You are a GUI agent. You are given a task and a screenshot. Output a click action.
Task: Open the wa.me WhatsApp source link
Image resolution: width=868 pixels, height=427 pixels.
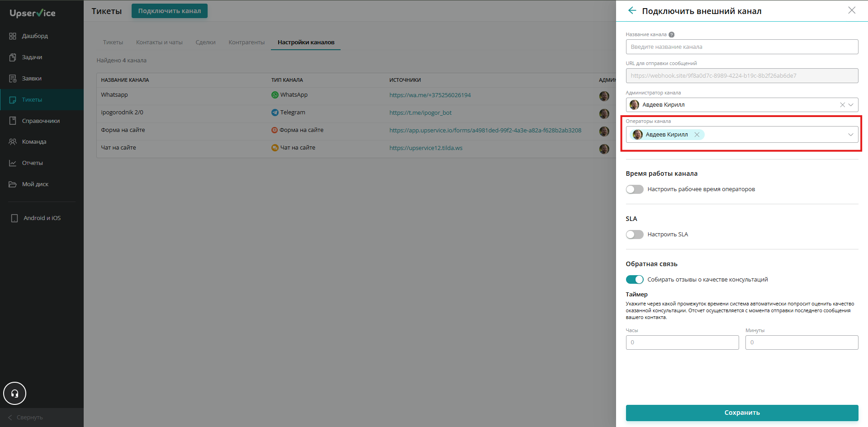point(430,95)
